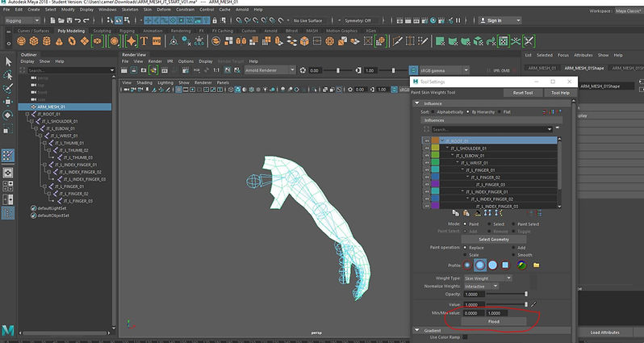644x343 pixels.
Task: Open the Weight Type dropdown
Action: (487, 278)
